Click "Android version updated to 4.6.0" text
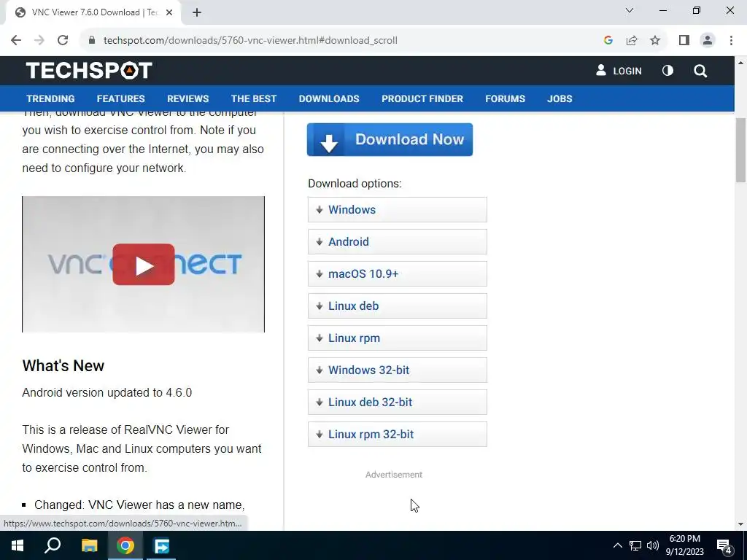Image resolution: width=747 pixels, height=560 pixels. click(x=107, y=392)
